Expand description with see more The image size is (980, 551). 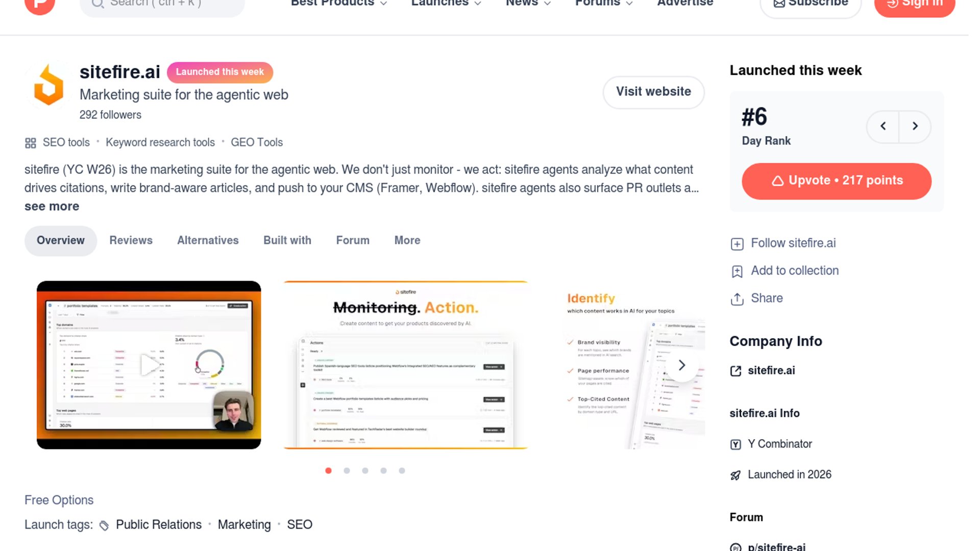[52, 206]
